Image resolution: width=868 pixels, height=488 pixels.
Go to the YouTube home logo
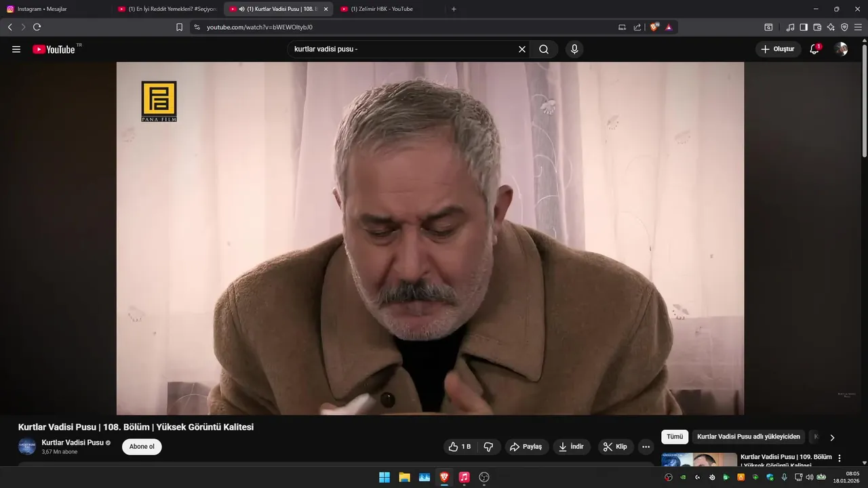[x=54, y=49]
